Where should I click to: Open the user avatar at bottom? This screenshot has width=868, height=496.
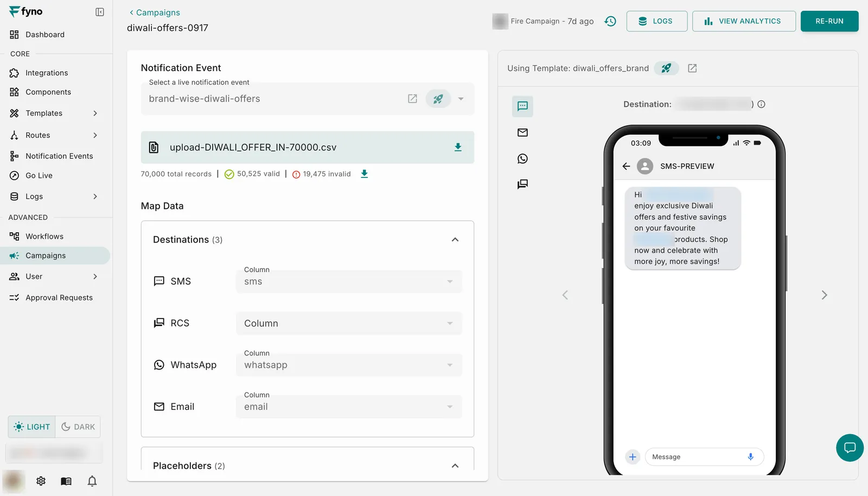point(14,481)
